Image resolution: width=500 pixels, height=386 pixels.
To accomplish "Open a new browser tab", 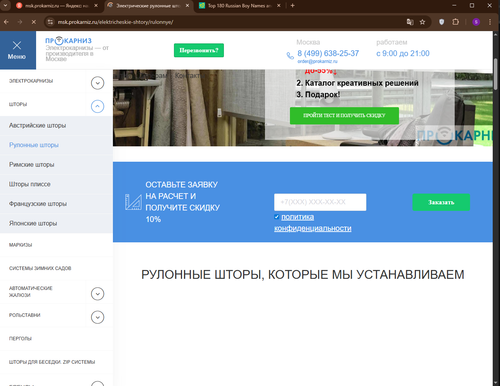I will tap(292, 6).
